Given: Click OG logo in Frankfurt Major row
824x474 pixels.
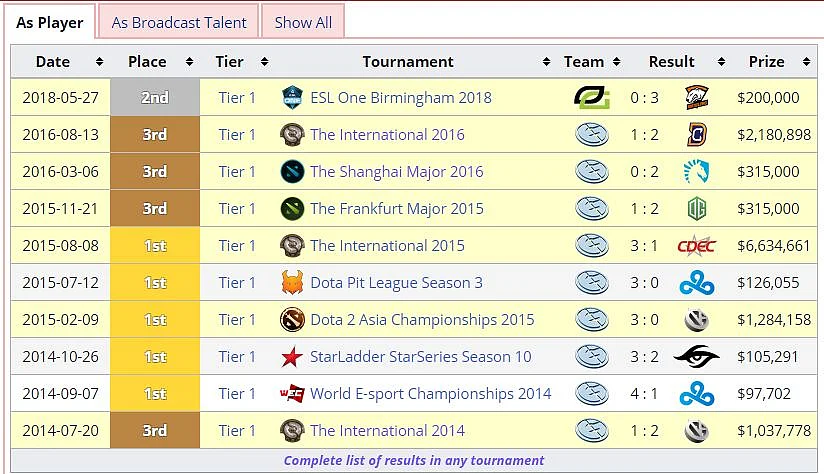Looking at the screenshot, I should (697, 209).
